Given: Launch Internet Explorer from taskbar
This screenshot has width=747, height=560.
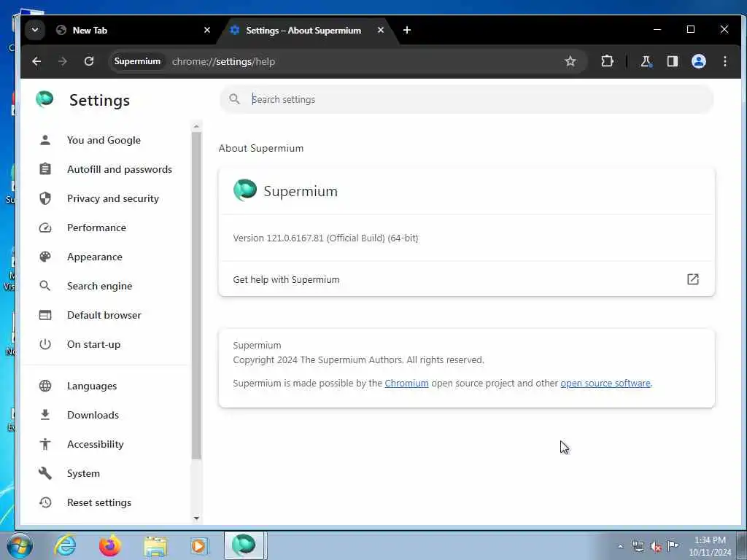Looking at the screenshot, I should click(x=65, y=545).
